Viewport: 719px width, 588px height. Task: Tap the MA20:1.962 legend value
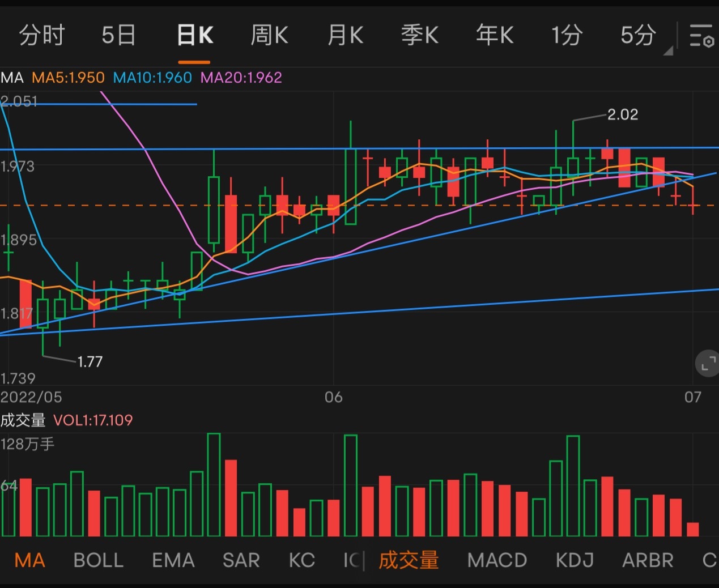241,78
